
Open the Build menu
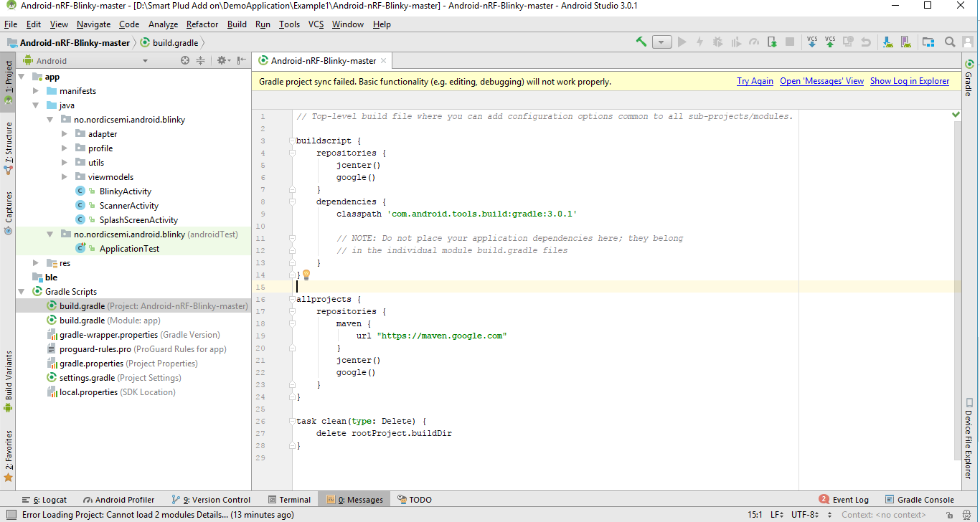(236, 24)
